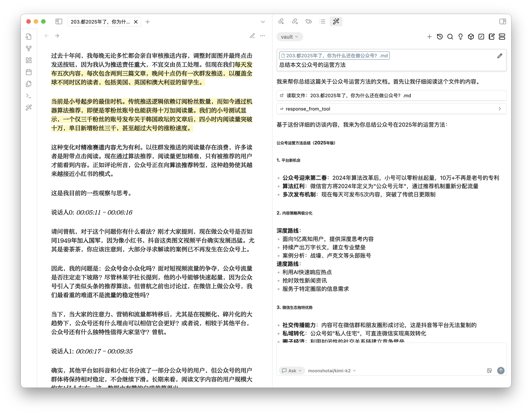Start new chat with plus icon

[x=429, y=37]
